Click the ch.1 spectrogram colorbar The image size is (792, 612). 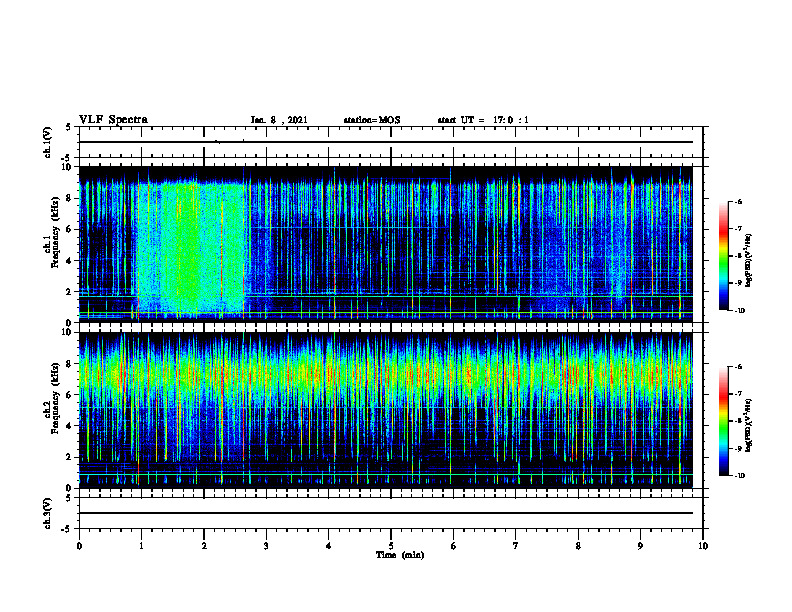coord(723,256)
